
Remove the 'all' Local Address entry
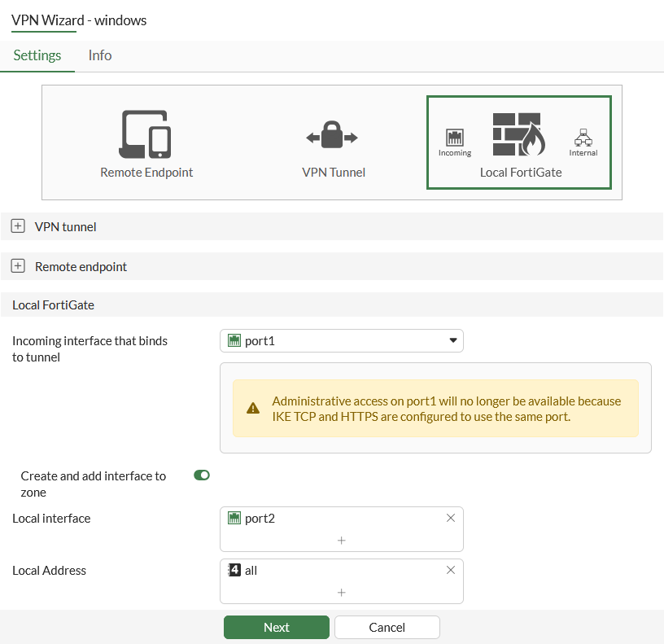(x=451, y=570)
